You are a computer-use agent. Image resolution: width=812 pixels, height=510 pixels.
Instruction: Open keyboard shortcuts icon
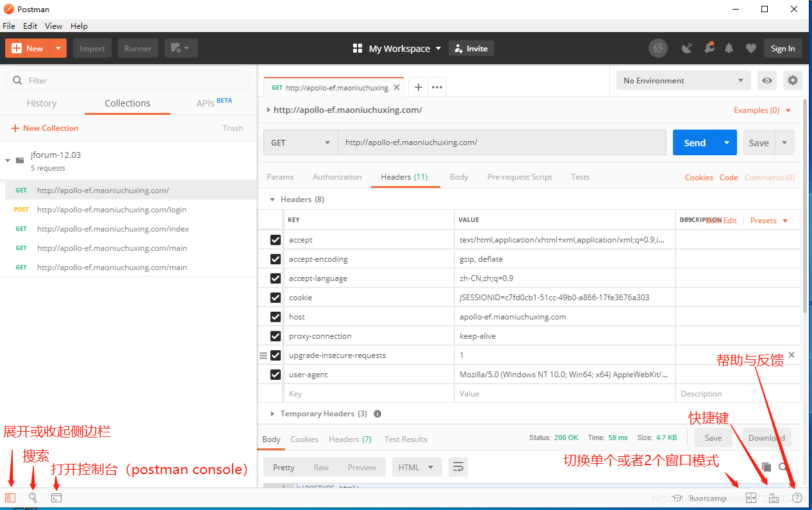click(774, 498)
